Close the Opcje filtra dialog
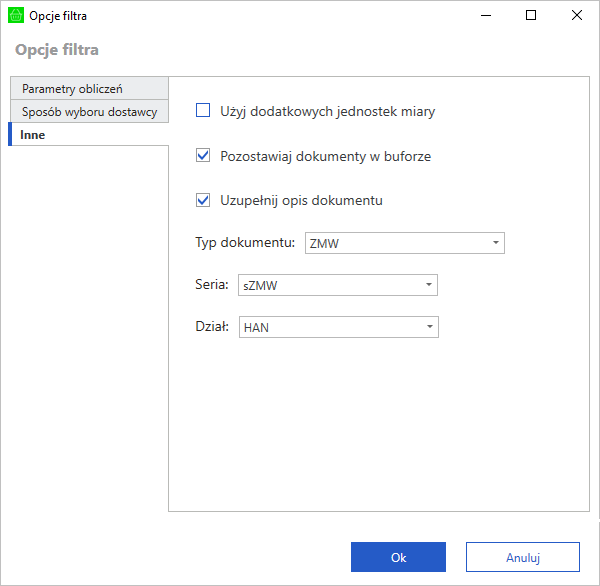 (x=577, y=15)
